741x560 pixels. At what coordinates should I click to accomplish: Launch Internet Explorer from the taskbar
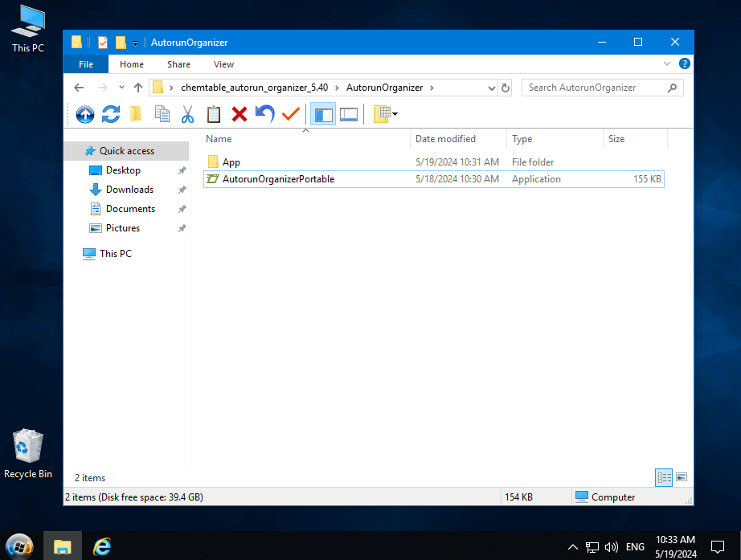101,547
